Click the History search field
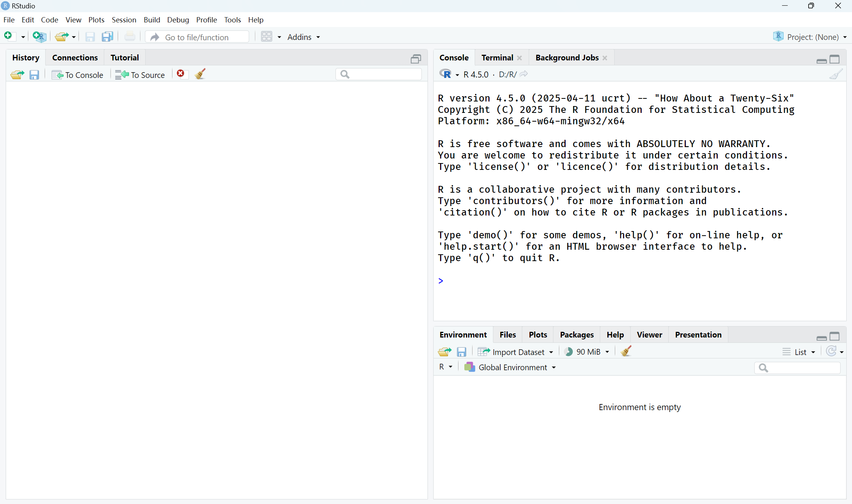852x504 pixels. [379, 74]
